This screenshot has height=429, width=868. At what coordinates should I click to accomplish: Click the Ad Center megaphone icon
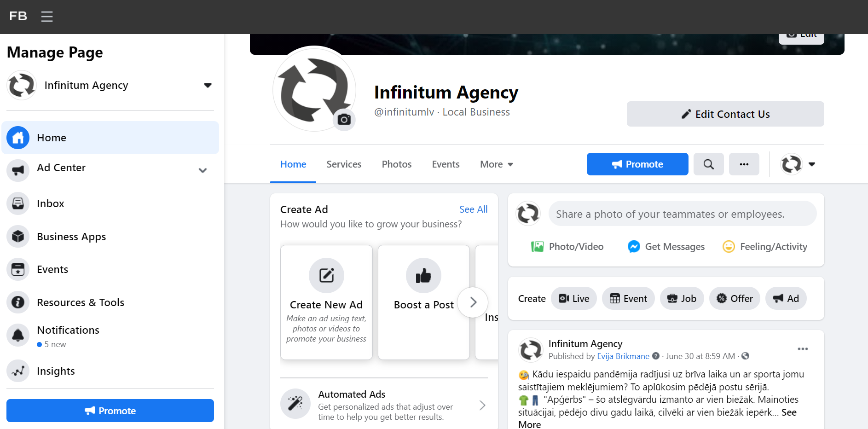(x=18, y=170)
